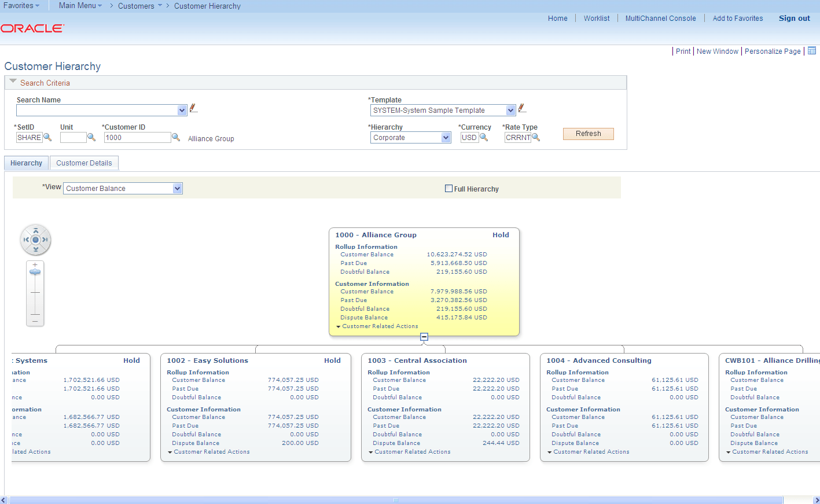Image resolution: width=820 pixels, height=504 pixels.
Task: Click the center of the chart navigation compass
Action: [35, 240]
